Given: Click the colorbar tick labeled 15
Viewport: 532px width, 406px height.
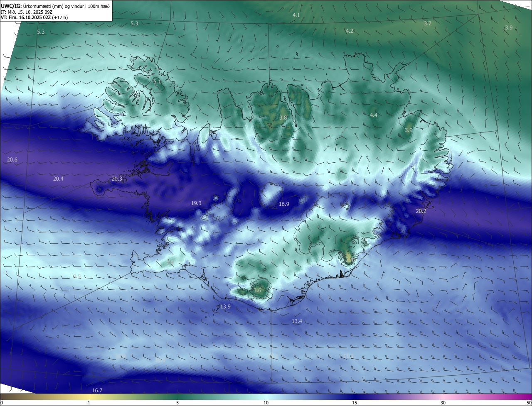Looking at the screenshot, I should click(x=355, y=403).
